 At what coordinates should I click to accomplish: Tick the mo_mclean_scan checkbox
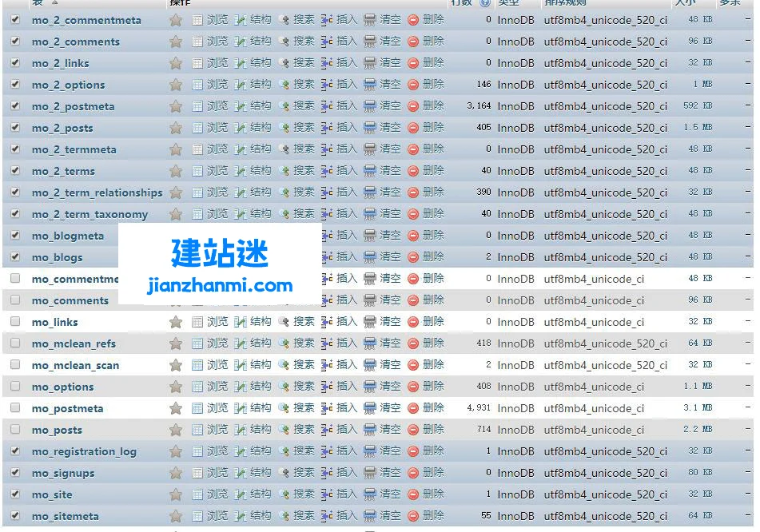pos(15,364)
